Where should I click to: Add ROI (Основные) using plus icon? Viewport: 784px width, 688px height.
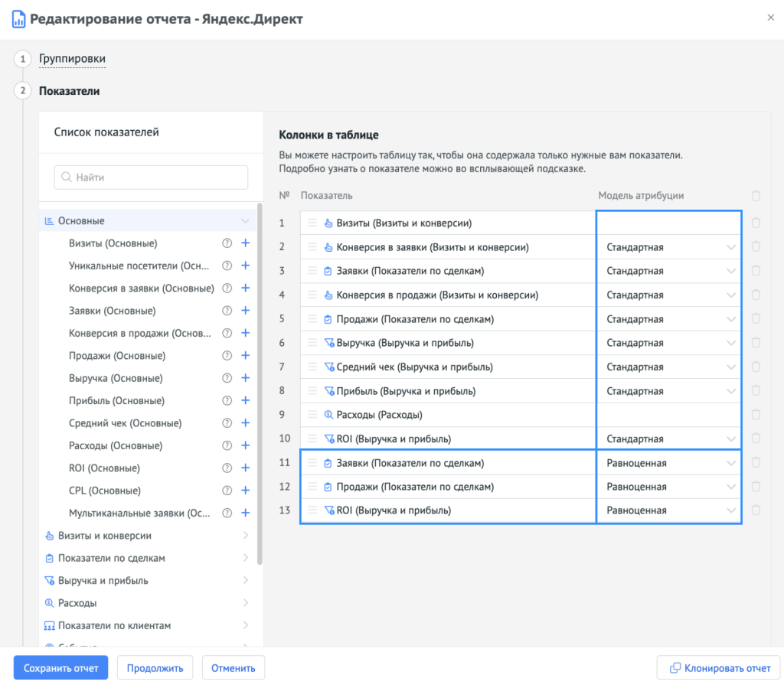click(x=245, y=468)
